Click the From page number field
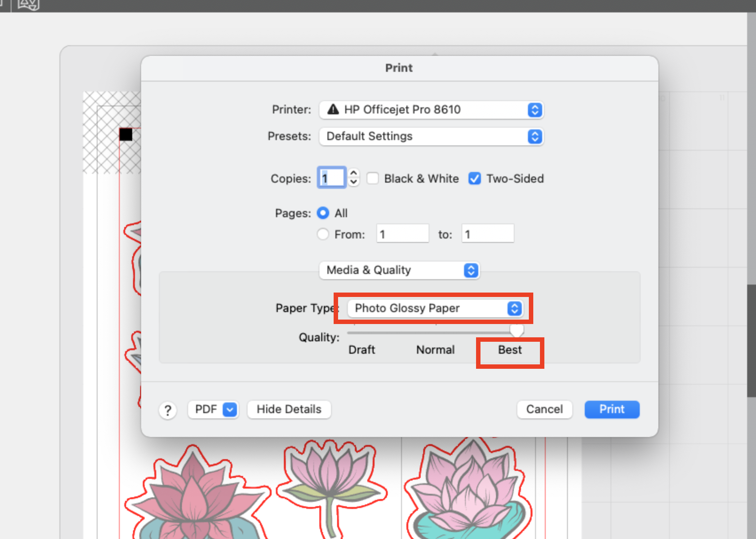 pyautogui.click(x=402, y=234)
